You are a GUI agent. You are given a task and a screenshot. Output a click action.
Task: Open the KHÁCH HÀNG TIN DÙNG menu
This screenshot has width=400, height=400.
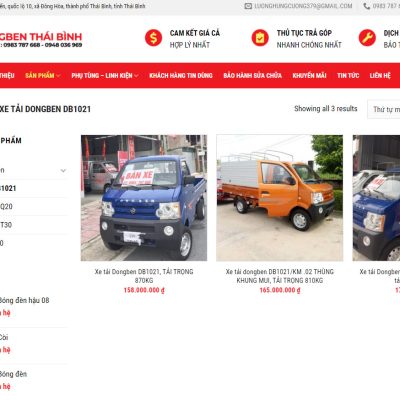tap(181, 76)
